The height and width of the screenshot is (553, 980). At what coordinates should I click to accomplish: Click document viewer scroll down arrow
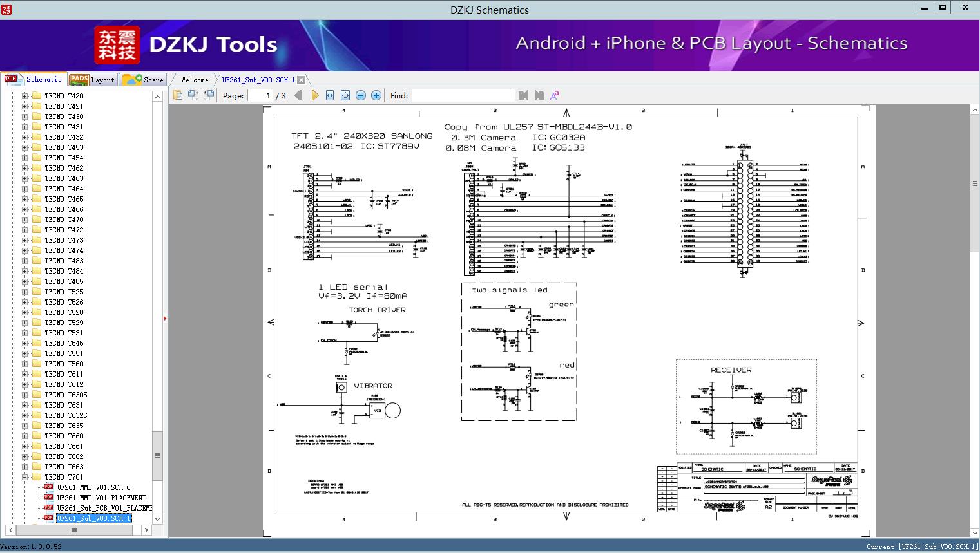(x=975, y=533)
